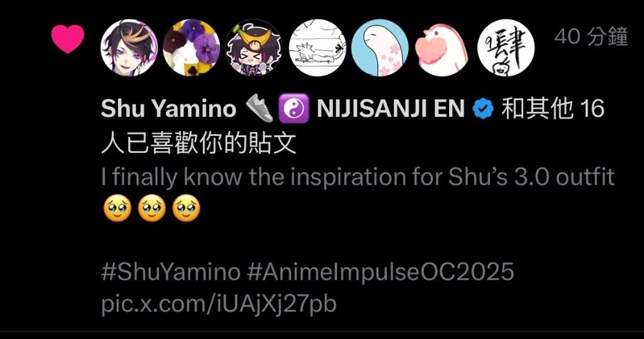644x339 pixels.
Task: Open the black-and-white sketch avatar
Action: [x=317, y=48]
